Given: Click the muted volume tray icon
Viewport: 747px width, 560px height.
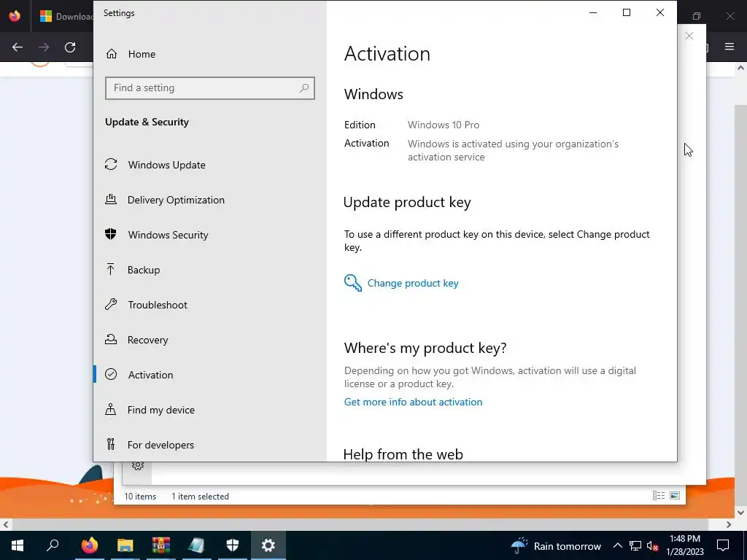Looking at the screenshot, I should [652, 545].
